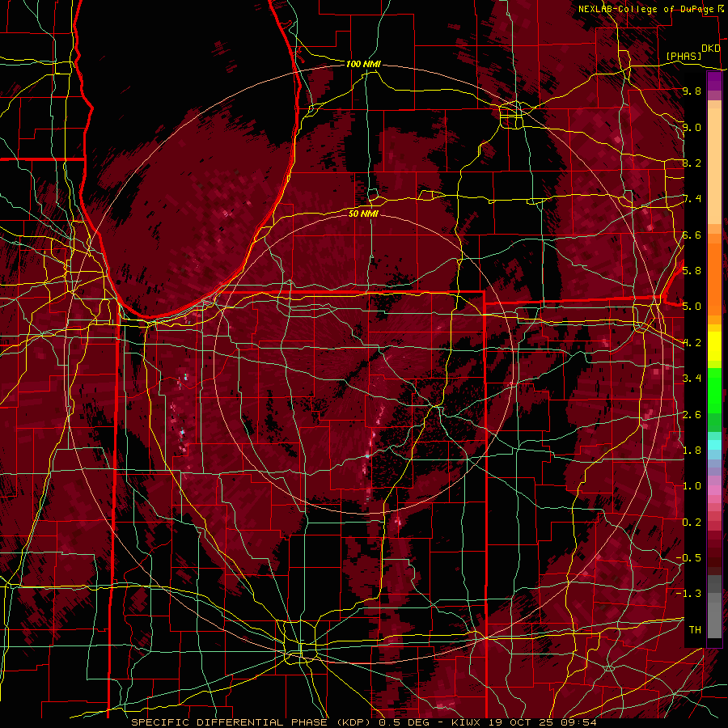728x728 pixels.
Task: Click the KIWX station identifier in the caption
Action: (x=467, y=722)
